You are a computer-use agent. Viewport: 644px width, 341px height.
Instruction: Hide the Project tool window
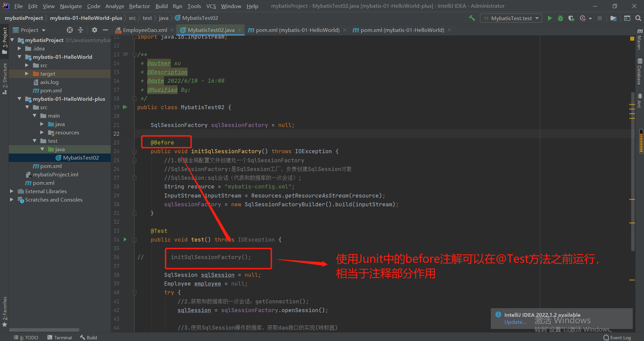pos(105,30)
